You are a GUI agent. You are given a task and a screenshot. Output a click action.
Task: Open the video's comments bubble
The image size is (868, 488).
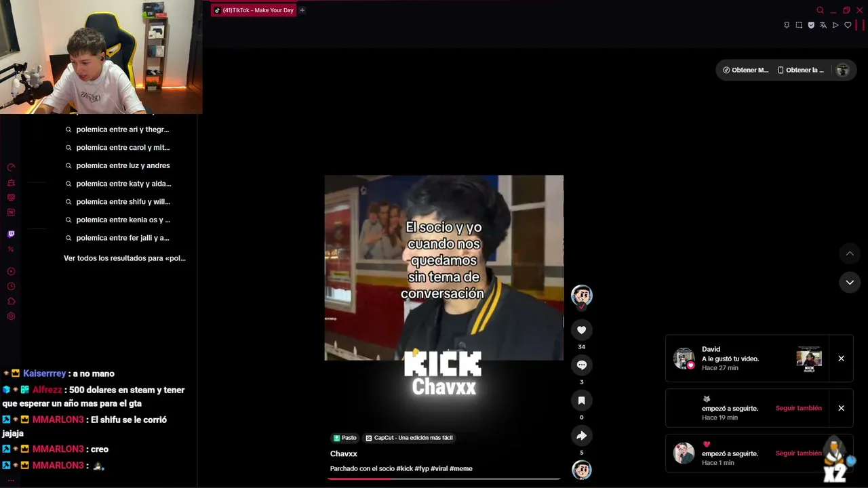581,365
